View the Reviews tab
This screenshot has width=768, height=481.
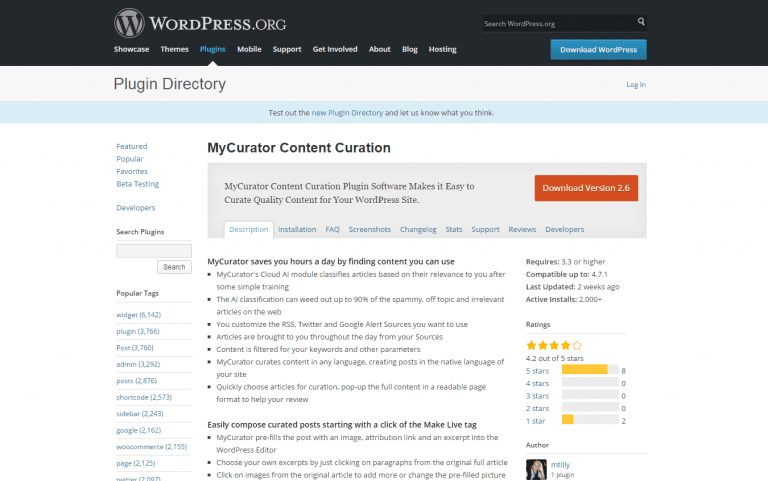coord(522,229)
